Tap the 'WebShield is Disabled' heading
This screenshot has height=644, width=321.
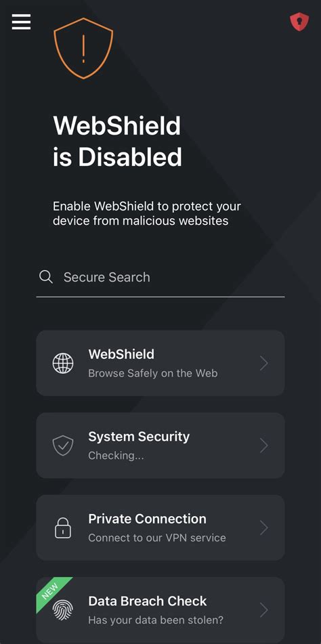tap(117, 141)
